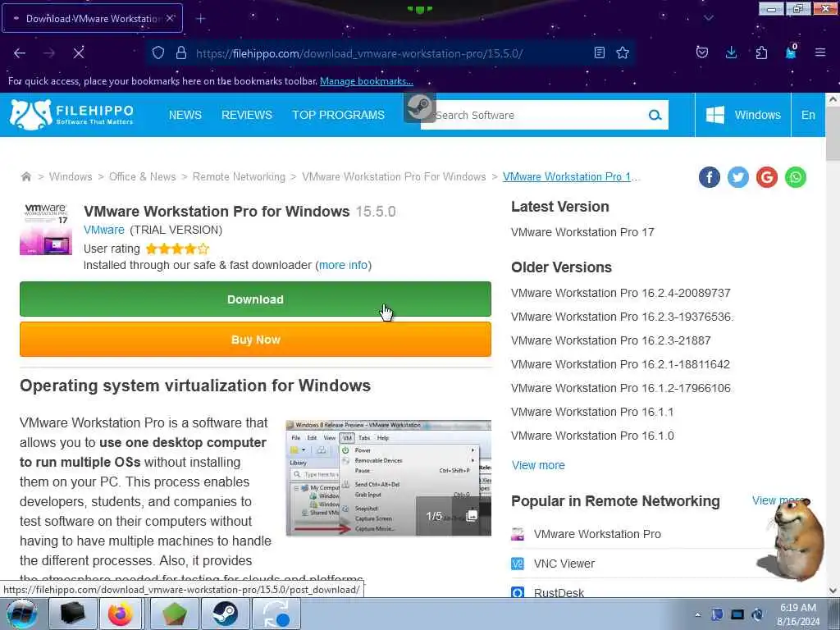Select latest VMware Workstation Pro 17
Screen dimensions: 840x630
tap(582, 232)
